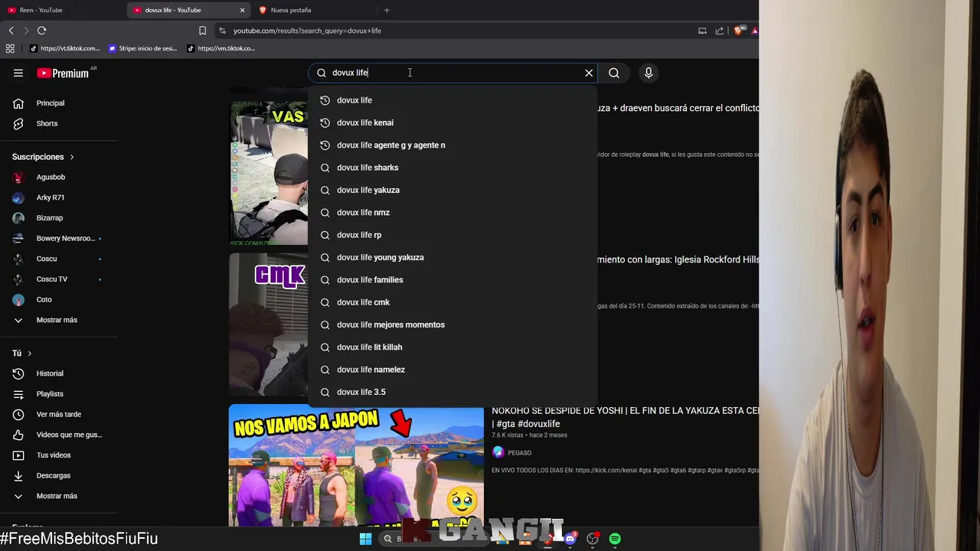Open the PEGASO channel link
Screen dimensions: 980x551
click(x=519, y=452)
